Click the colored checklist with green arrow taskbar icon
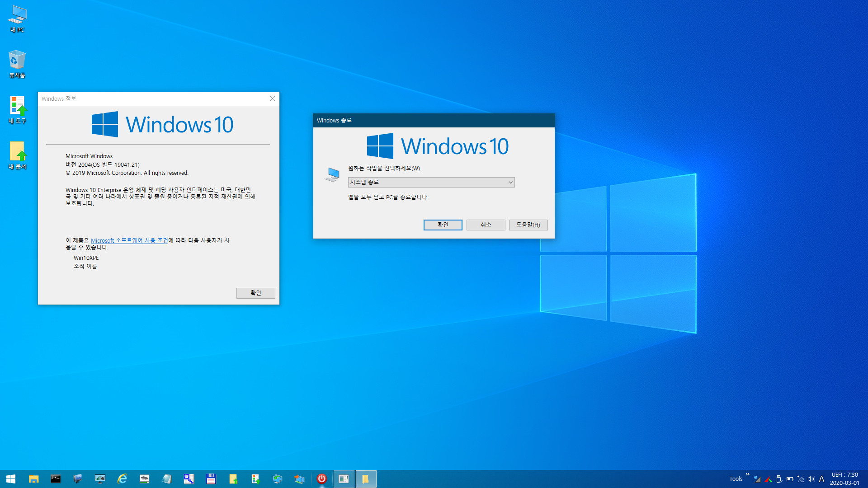The width and height of the screenshot is (868, 488). point(255,479)
